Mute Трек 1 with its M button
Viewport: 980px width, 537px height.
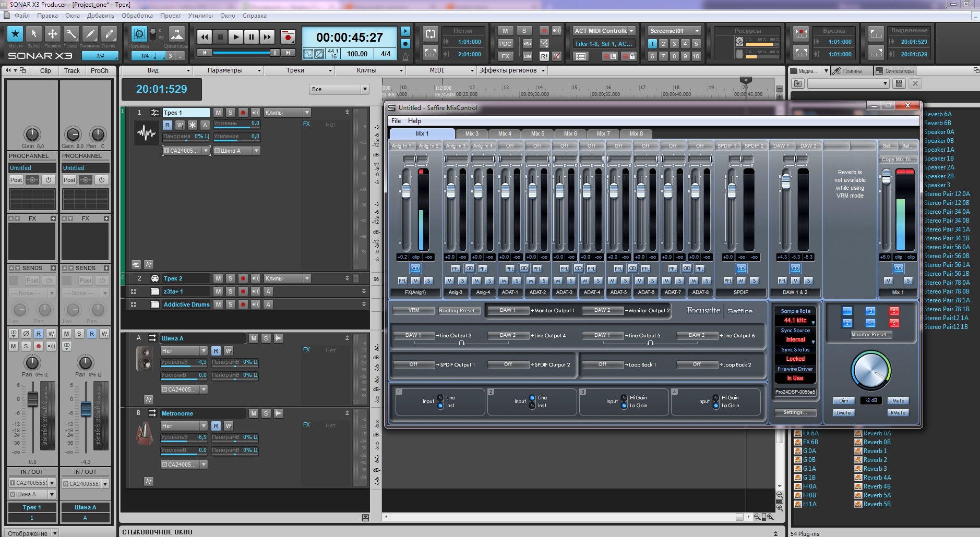point(218,113)
